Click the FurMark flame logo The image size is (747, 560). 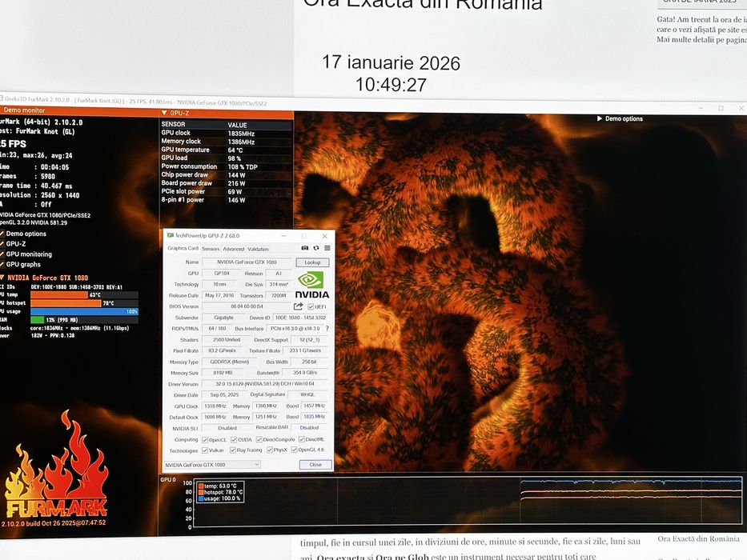point(56,464)
